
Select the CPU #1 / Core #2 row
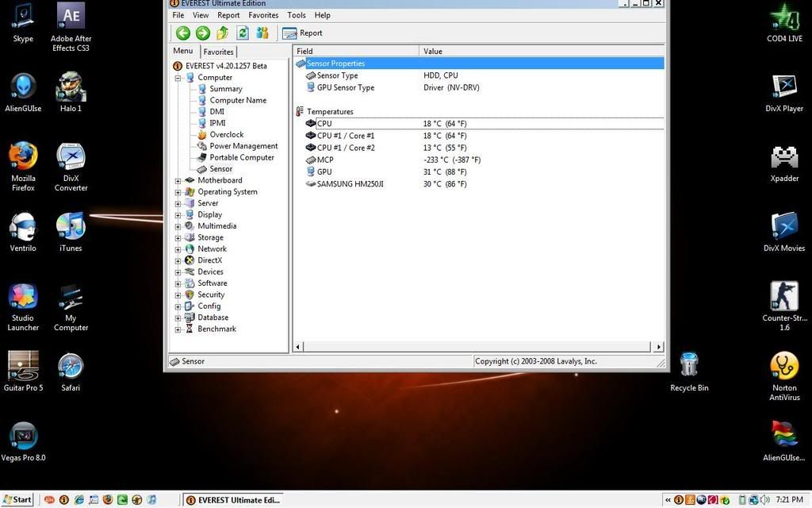tap(479, 148)
